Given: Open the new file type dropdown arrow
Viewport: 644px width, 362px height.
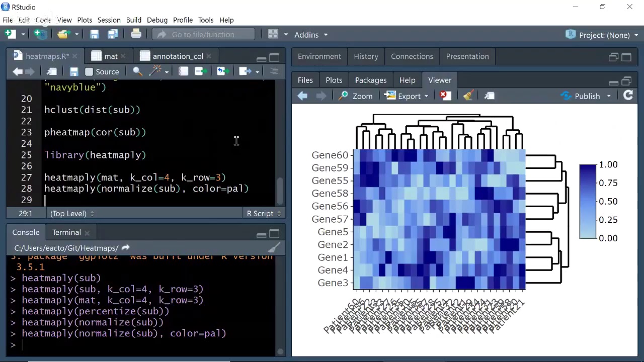Looking at the screenshot, I should (x=23, y=35).
